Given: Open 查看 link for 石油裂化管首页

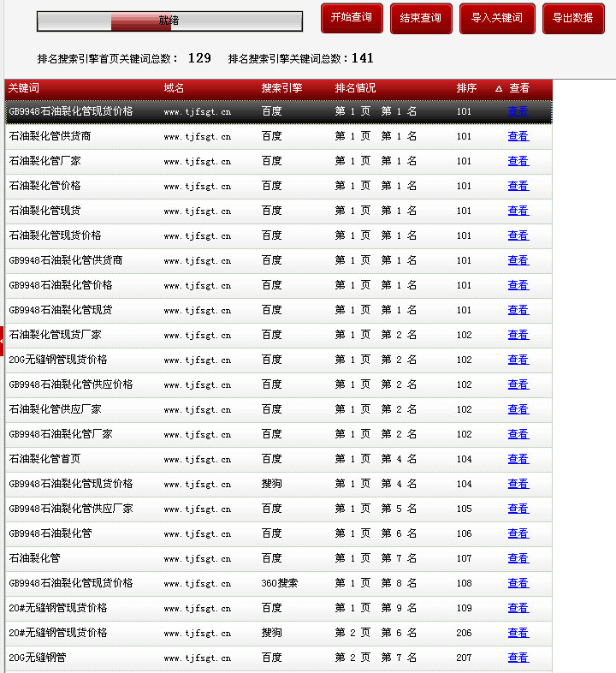Looking at the screenshot, I should (x=518, y=459).
